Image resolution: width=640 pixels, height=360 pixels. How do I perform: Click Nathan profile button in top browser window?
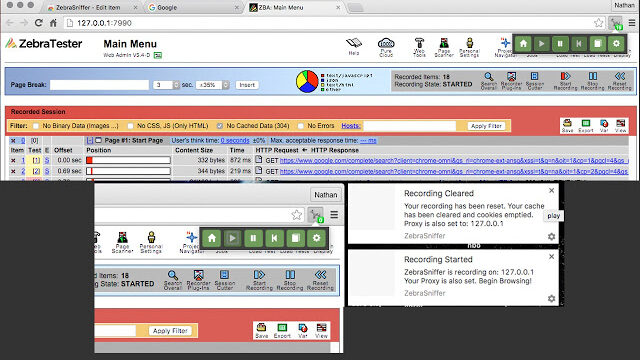[x=624, y=5]
